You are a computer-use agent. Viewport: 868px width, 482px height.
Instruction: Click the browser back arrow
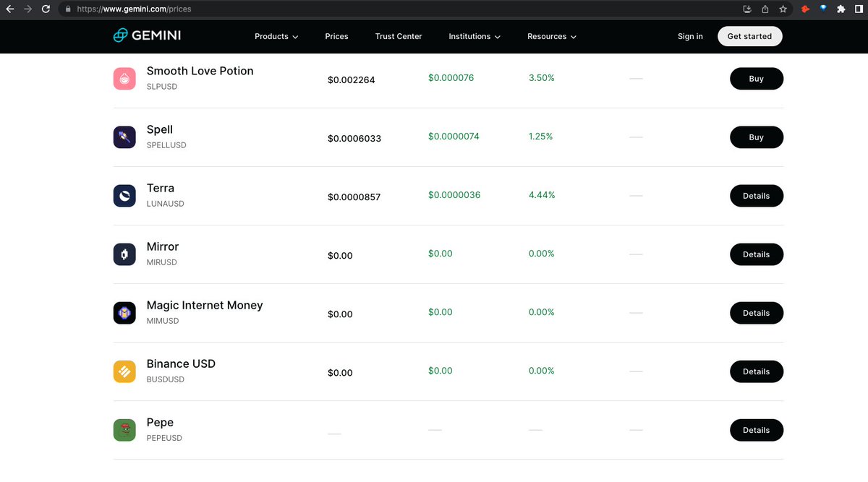pyautogui.click(x=10, y=9)
